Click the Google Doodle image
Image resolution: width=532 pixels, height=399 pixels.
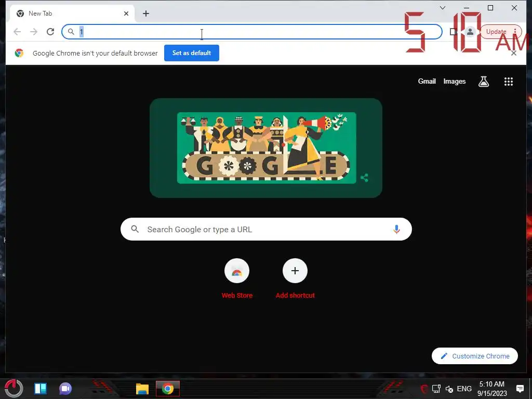(267, 148)
